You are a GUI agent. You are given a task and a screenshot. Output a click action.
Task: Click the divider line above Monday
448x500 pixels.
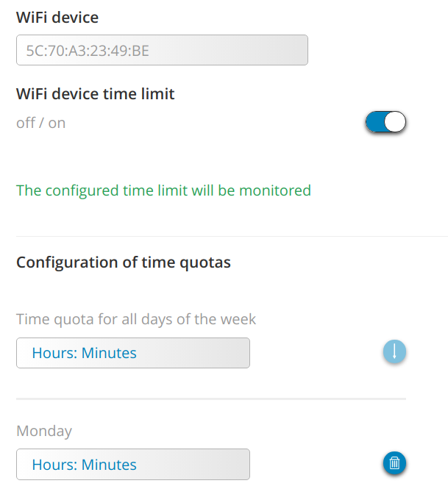tap(211, 399)
